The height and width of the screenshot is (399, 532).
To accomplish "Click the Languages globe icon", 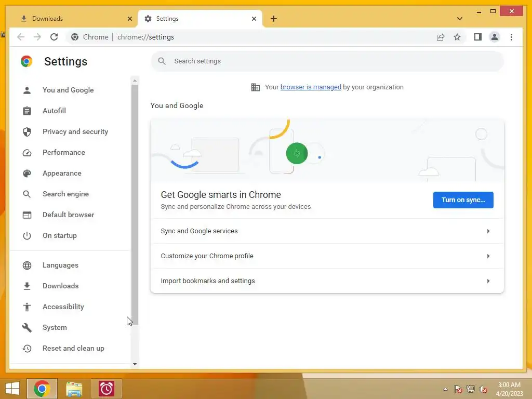I will pyautogui.click(x=27, y=265).
